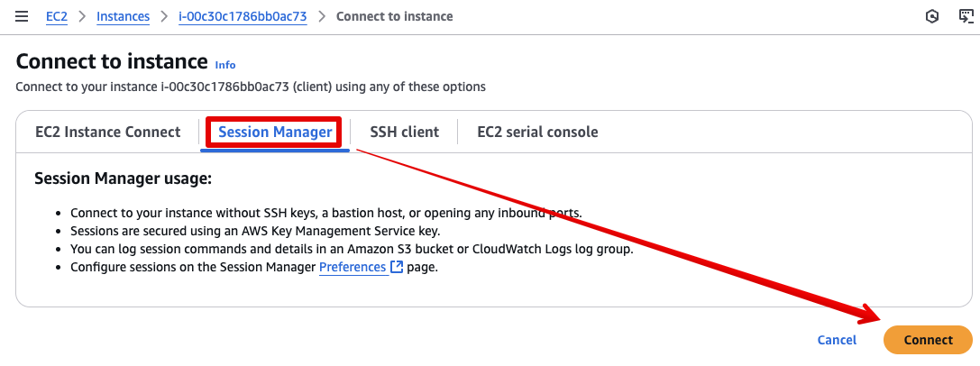Click the Cancel button
The height and width of the screenshot is (366, 980).
[x=837, y=340]
